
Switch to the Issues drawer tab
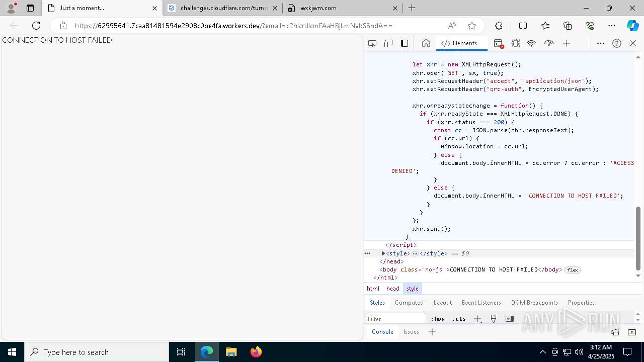tap(411, 332)
